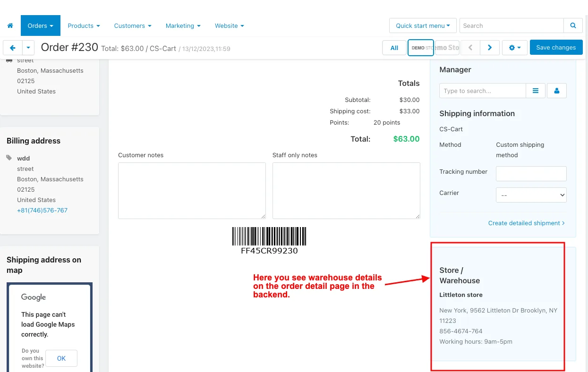Click the Billing address heading
Image resolution: width=588 pixels, height=372 pixels.
pos(34,141)
